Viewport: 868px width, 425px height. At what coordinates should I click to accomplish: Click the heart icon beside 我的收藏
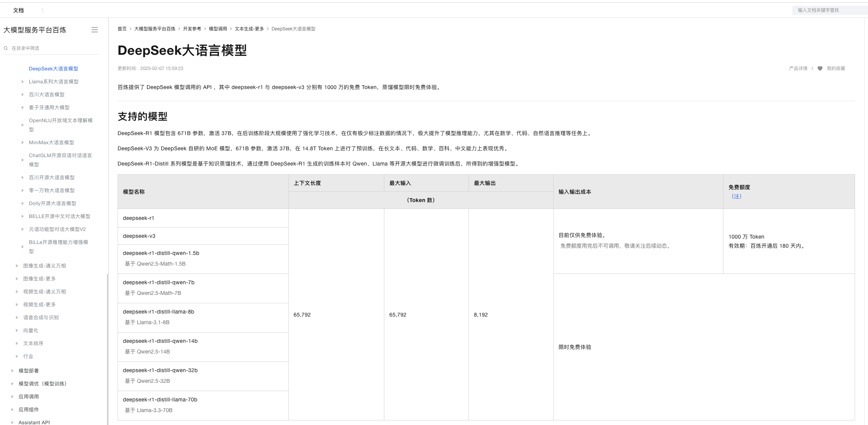click(x=820, y=68)
